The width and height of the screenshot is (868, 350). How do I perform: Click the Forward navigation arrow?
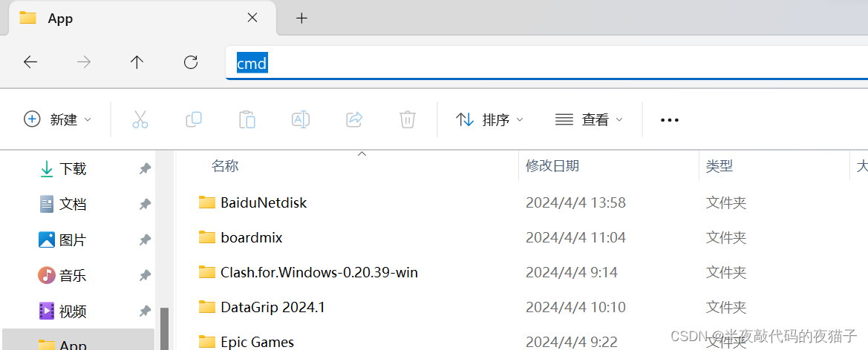coord(84,62)
